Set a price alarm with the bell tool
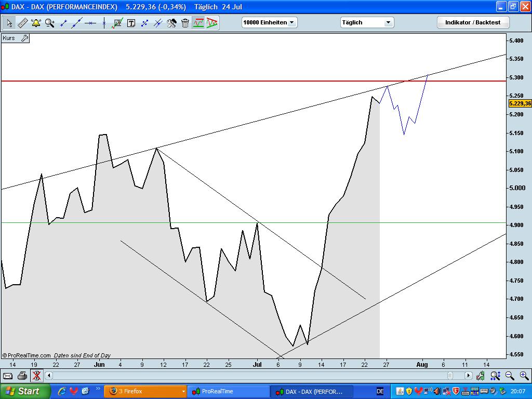532x399 pixels. pyautogui.click(x=35, y=23)
